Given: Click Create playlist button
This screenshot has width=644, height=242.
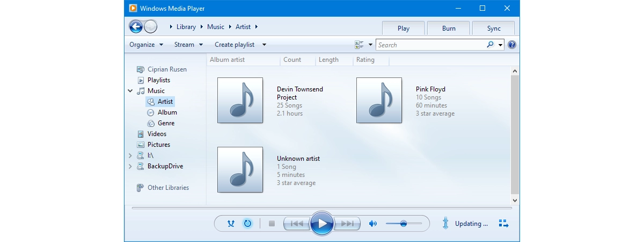Looking at the screenshot, I should click(x=235, y=45).
